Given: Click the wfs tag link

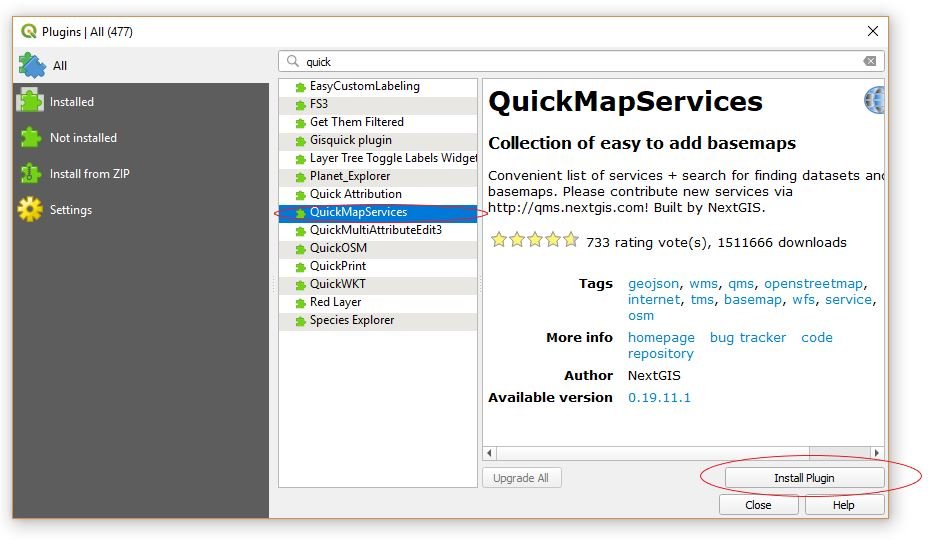Looking at the screenshot, I should 803,300.
